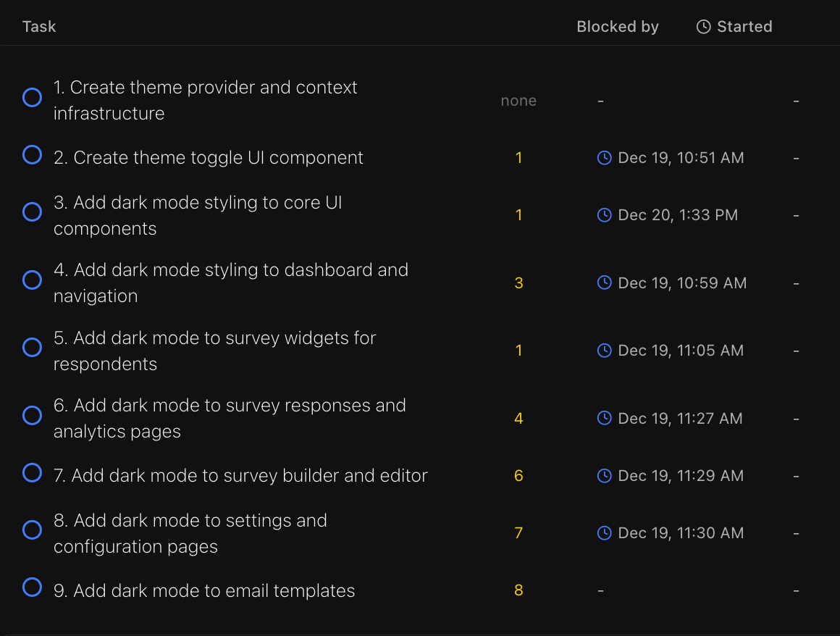Open blocker task 1 link for theme toggle component
The width and height of the screenshot is (840, 636).
518,157
